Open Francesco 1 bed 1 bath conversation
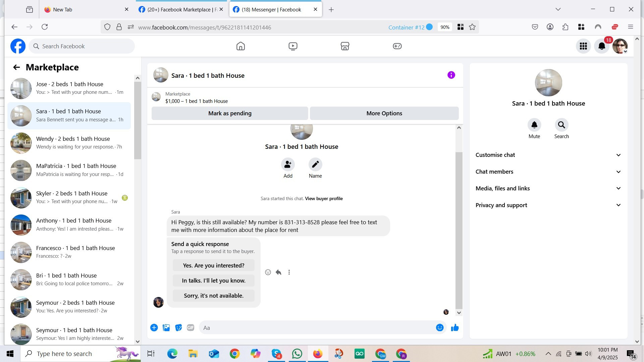 (69, 252)
